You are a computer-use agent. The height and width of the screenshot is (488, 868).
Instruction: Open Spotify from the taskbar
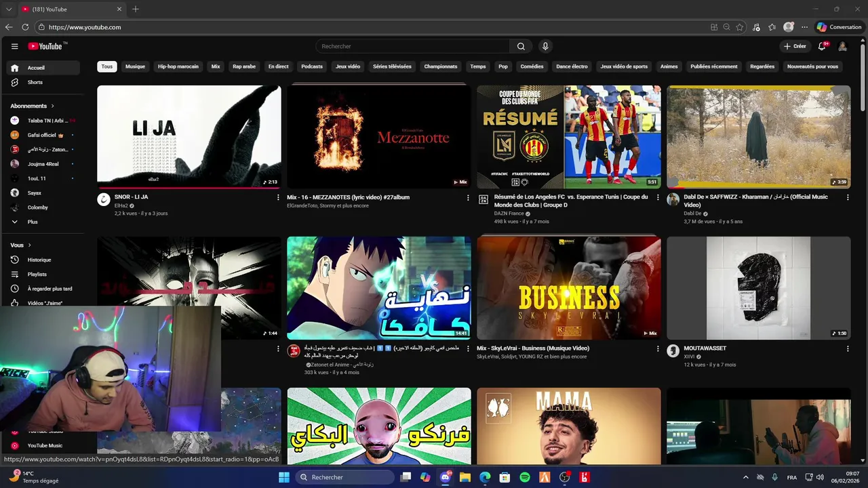[525, 477]
